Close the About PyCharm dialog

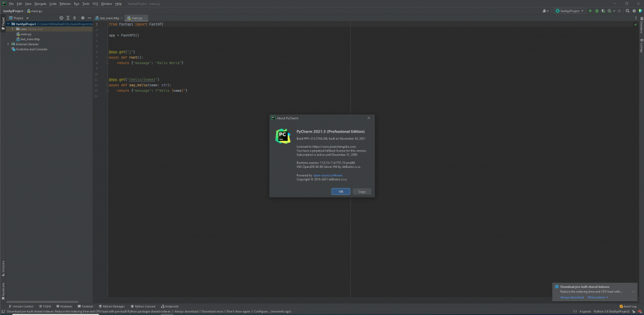click(369, 118)
